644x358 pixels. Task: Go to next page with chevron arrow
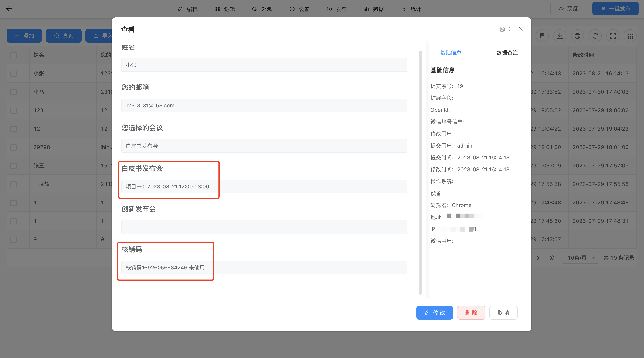[538, 258]
